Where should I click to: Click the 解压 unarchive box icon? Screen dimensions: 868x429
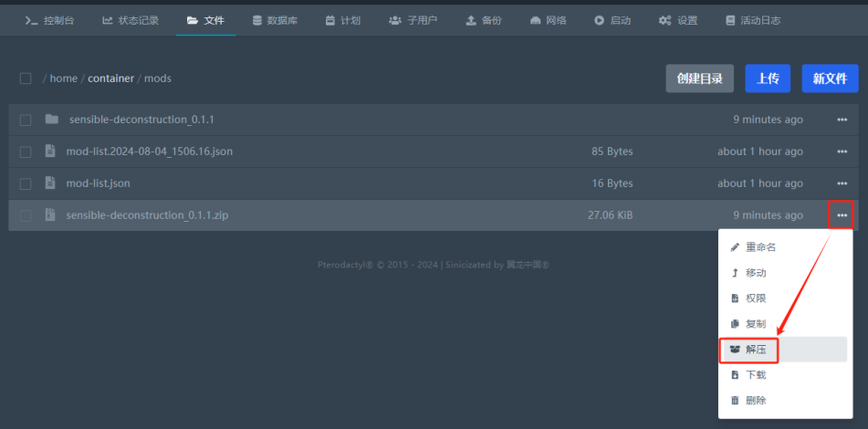click(x=735, y=350)
